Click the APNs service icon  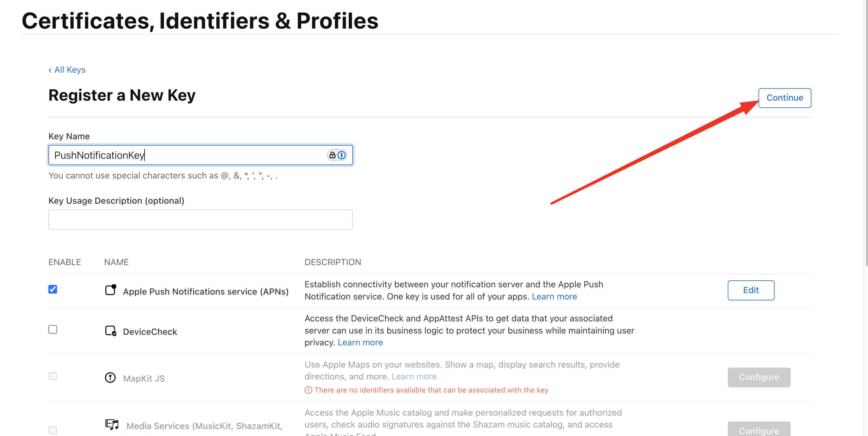pos(110,290)
